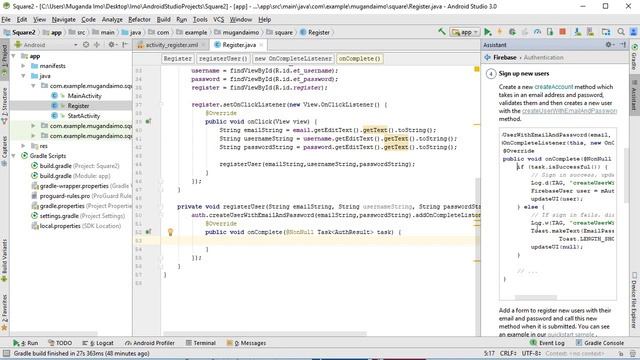
Task: Toggle the Assistant side tab
Action: tap(635, 96)
